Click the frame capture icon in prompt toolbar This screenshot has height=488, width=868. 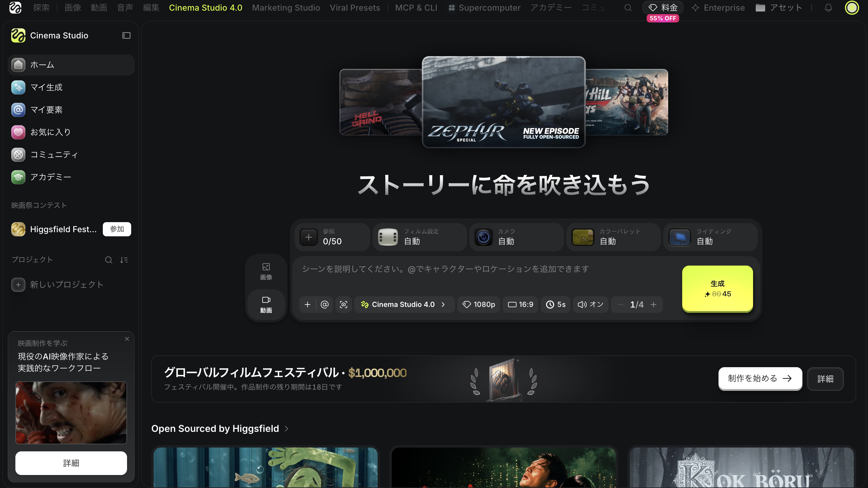pos(343,305)
